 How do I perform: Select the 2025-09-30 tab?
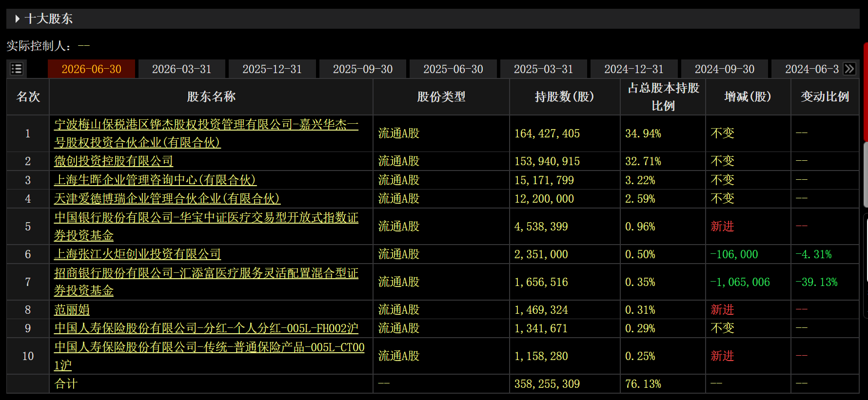click(363, 69)
